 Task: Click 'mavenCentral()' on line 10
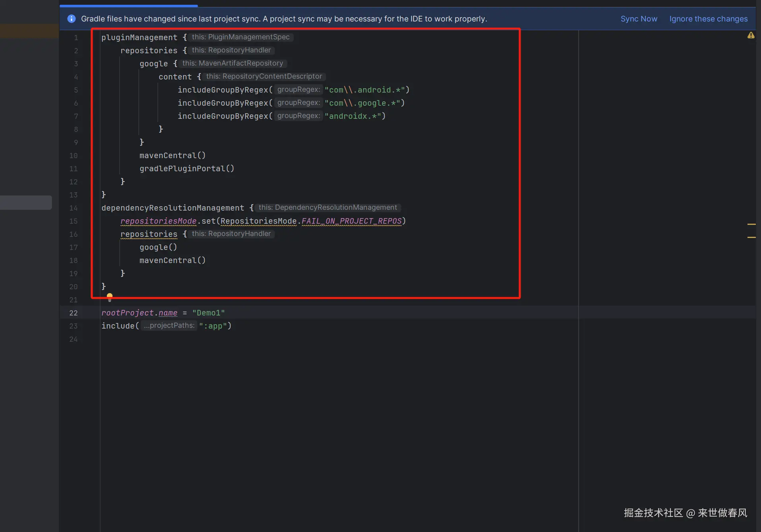(172, 155)
